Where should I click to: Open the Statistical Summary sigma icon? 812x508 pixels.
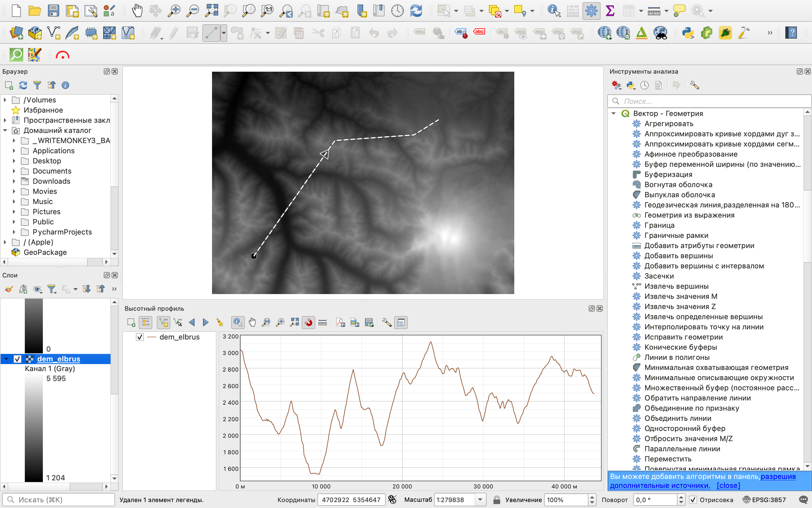coord(610,11)
